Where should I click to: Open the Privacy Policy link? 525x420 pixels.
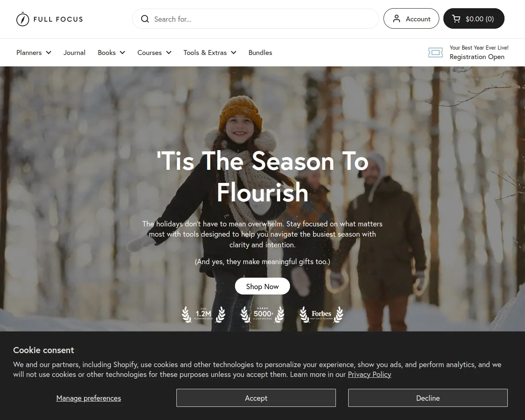point(370,374)
